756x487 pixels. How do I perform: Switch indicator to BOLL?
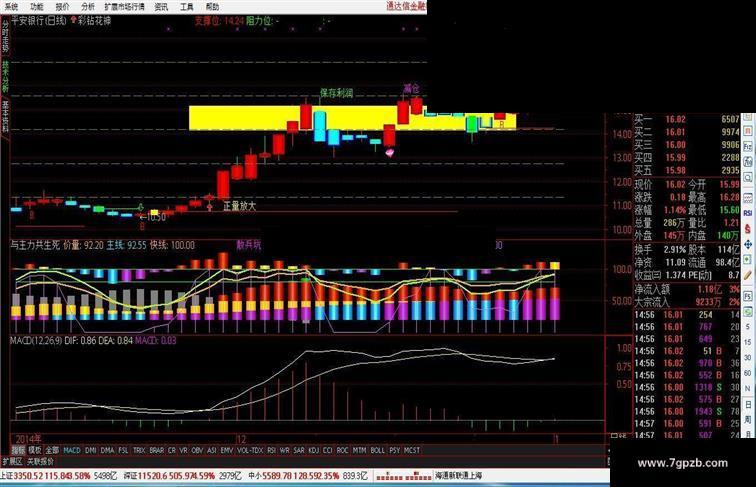[x=378, y=450]
